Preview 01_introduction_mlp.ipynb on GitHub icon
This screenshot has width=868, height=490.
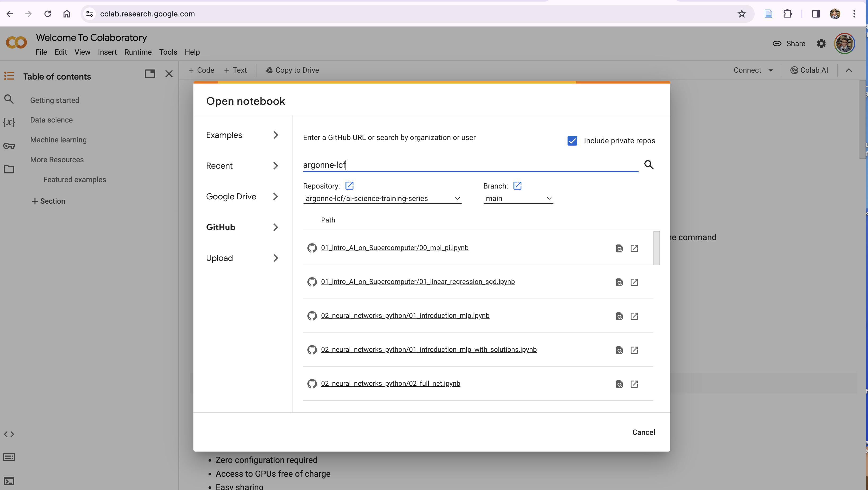pos(619,316)
